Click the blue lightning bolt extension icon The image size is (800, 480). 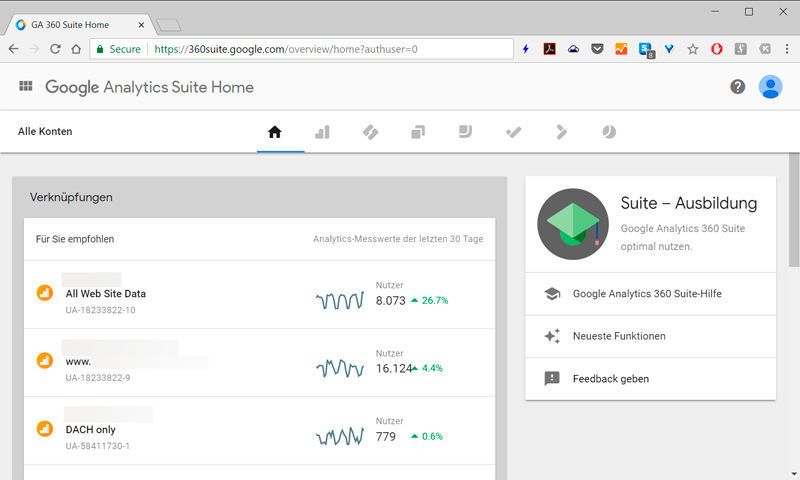click(526, 49)
